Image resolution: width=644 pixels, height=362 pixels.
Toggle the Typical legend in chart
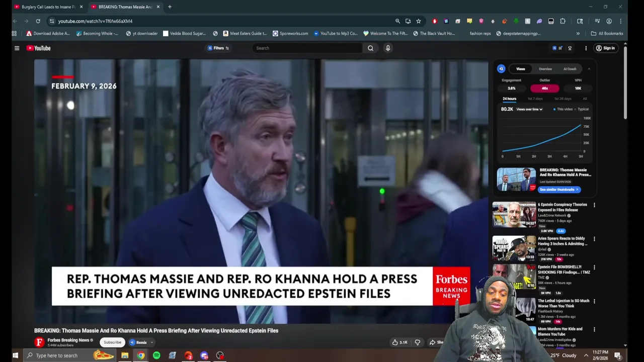[x=582, y=109]
